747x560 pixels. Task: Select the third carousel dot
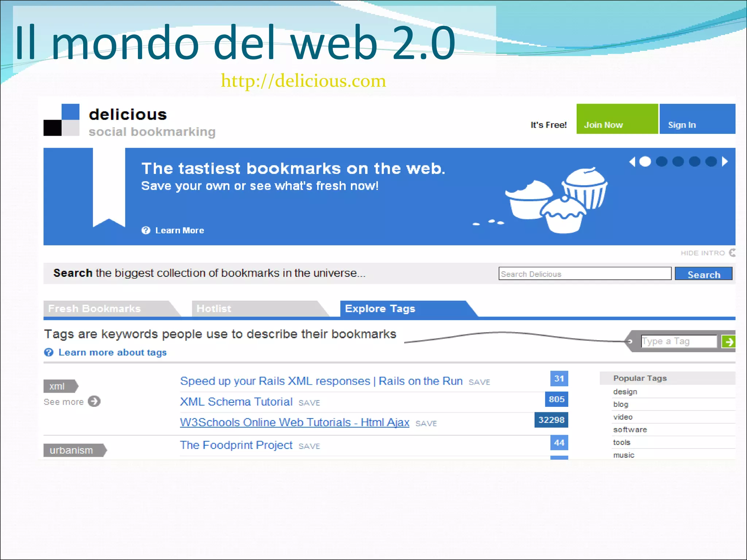click(x=678, y=162)
